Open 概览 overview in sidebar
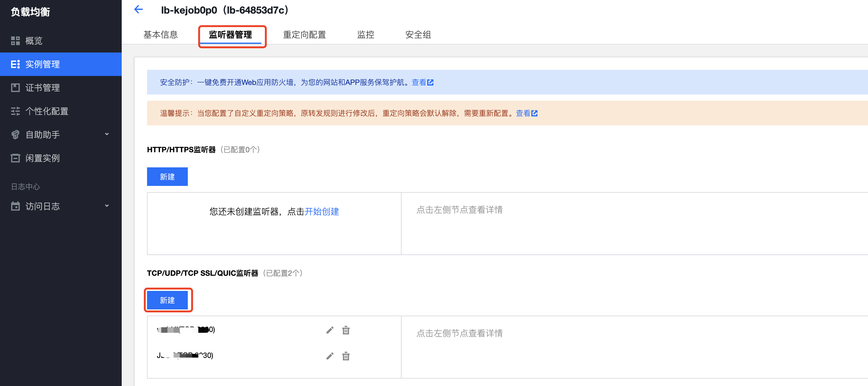Screen dimensions: 868x386 coord(34,41)
